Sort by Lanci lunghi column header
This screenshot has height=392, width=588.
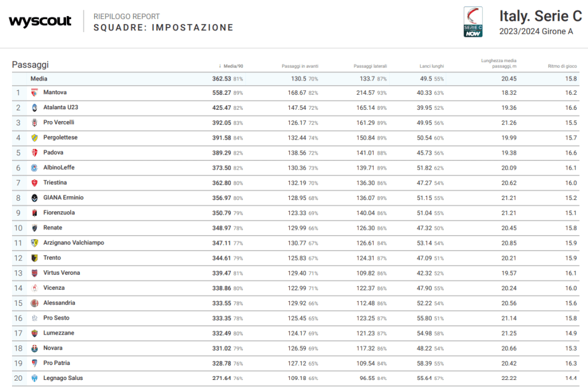431,66
